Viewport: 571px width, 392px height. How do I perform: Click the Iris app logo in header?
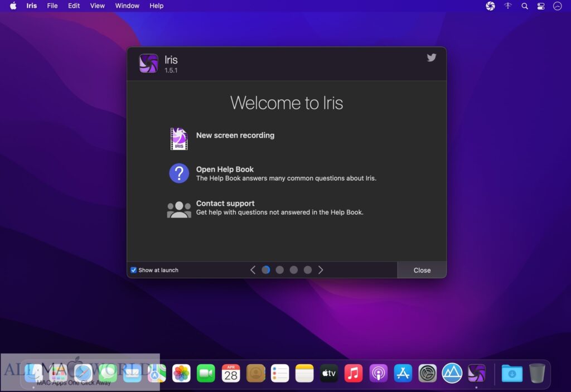(x=148, y=64)
